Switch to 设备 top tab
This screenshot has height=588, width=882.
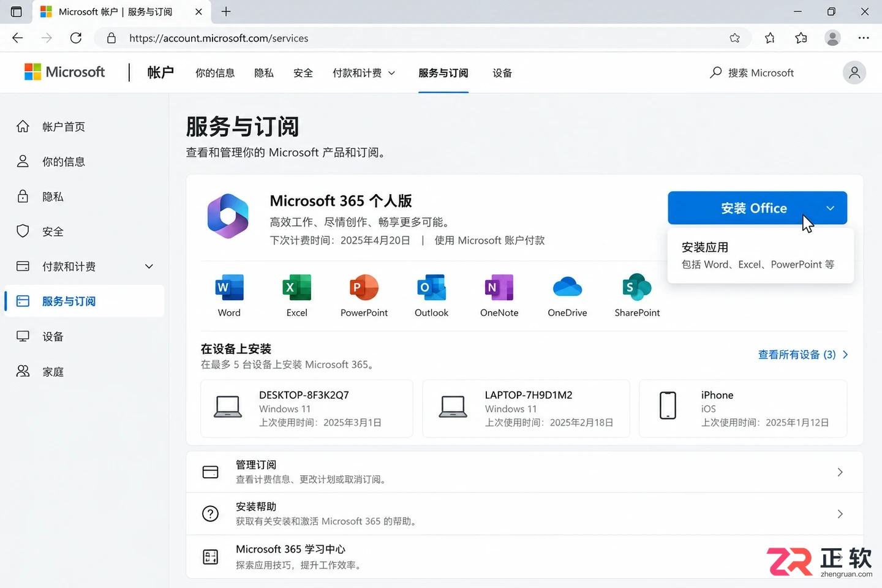(x=502, y=73)
